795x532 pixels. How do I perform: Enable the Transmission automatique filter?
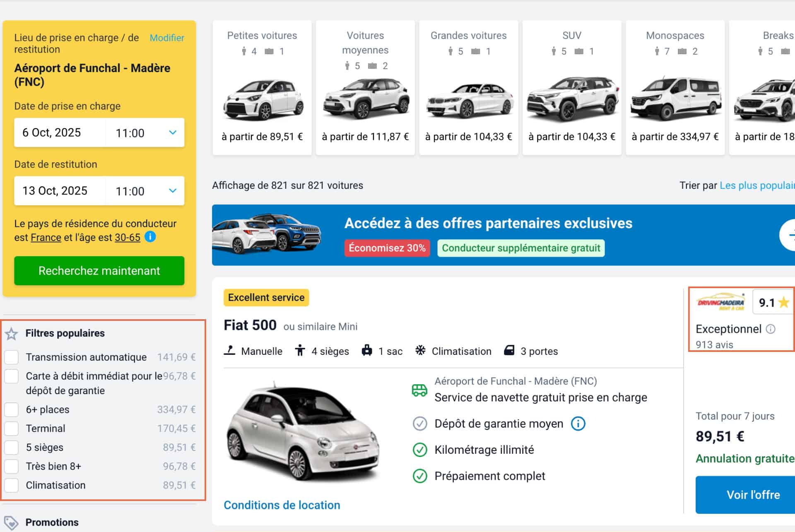point(12,357)
